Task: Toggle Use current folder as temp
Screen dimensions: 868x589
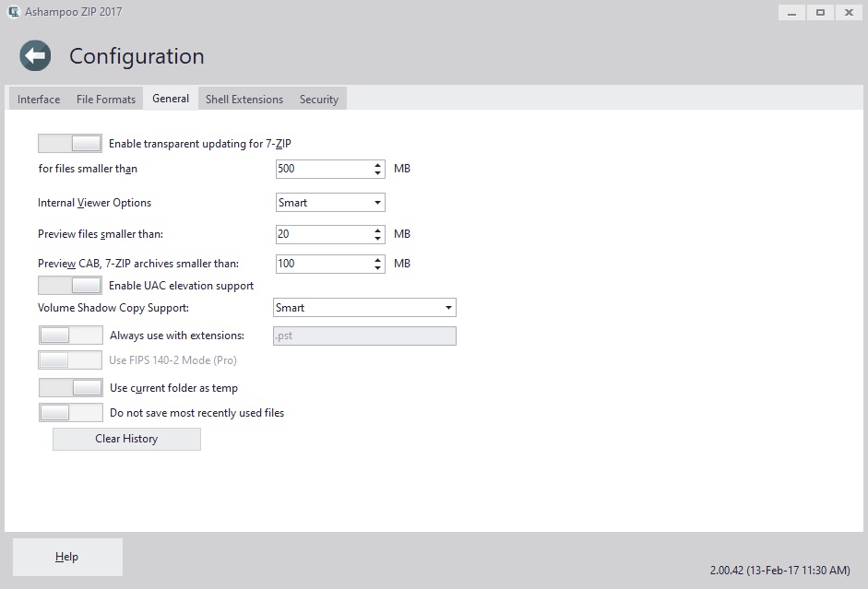Action: [x=71, y=388]
